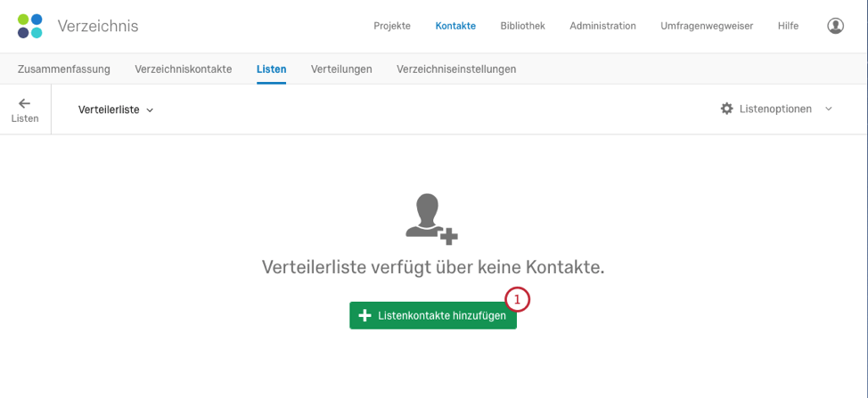
Task: Click the Verteilerliste list name
Action: 109,110
